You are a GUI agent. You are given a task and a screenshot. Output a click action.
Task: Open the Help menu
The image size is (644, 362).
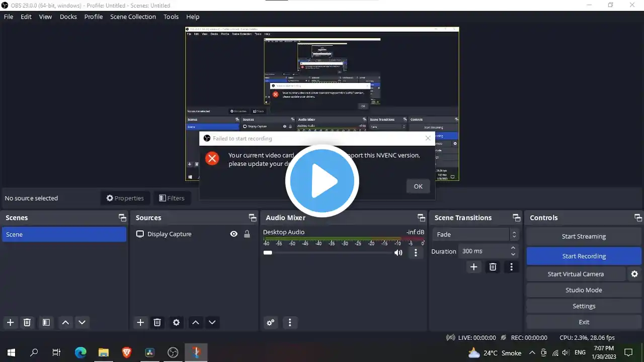[193, 17]
